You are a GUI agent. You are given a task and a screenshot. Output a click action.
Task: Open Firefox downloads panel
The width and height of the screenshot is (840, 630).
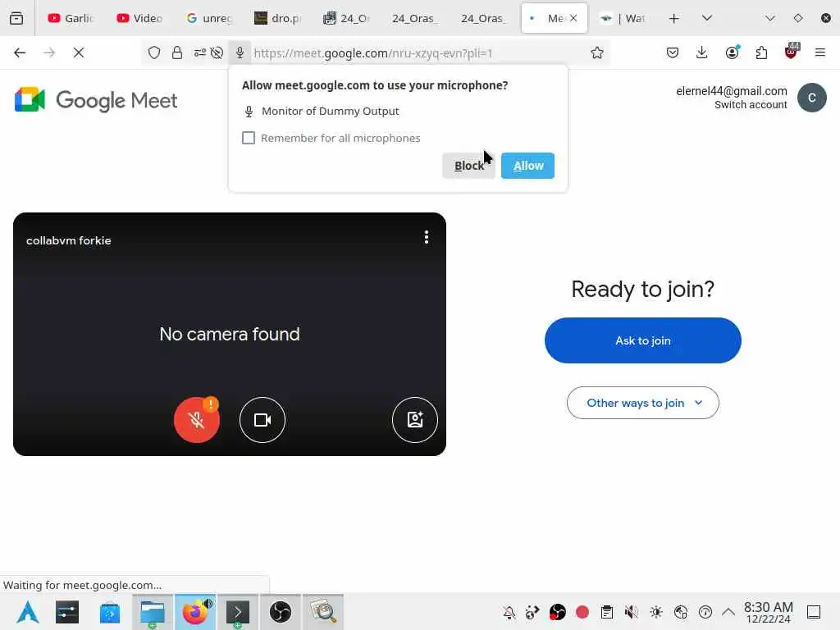pyautogui.click(x=702, y=52)
